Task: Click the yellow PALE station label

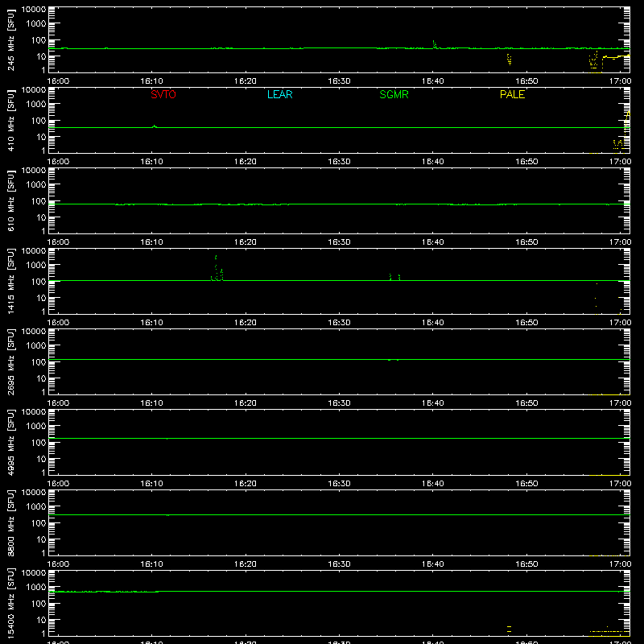Action: tap(512, 94)
